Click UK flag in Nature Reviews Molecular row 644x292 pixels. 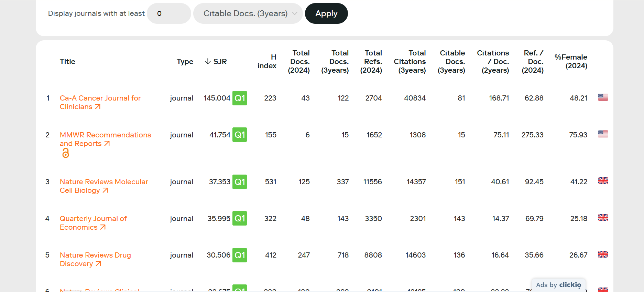pos(603,181)
